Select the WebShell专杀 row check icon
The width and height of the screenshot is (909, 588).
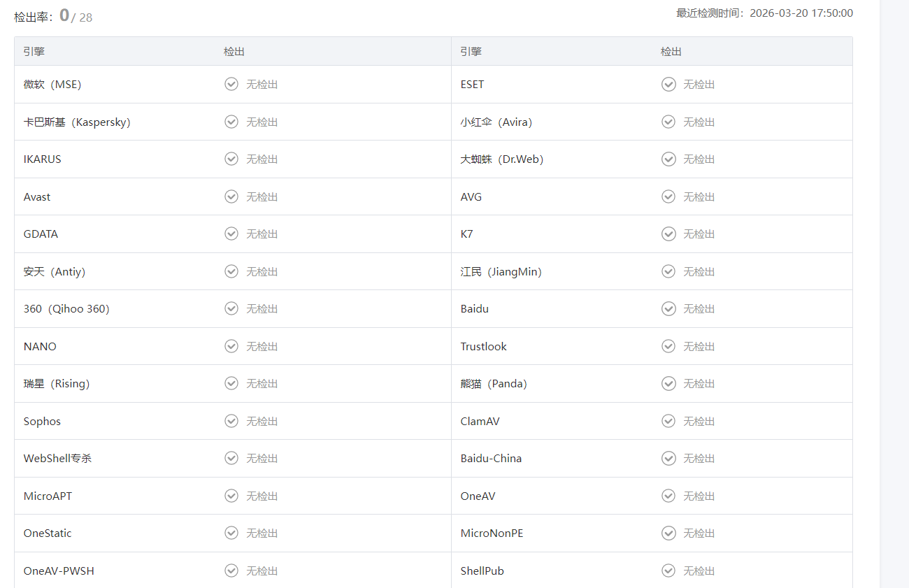click(x=231, y=458)
